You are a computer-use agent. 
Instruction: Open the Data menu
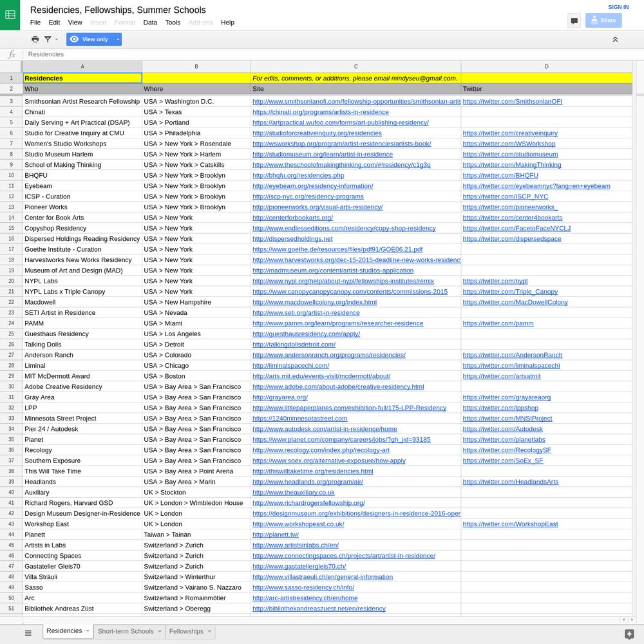pos(150,23)
